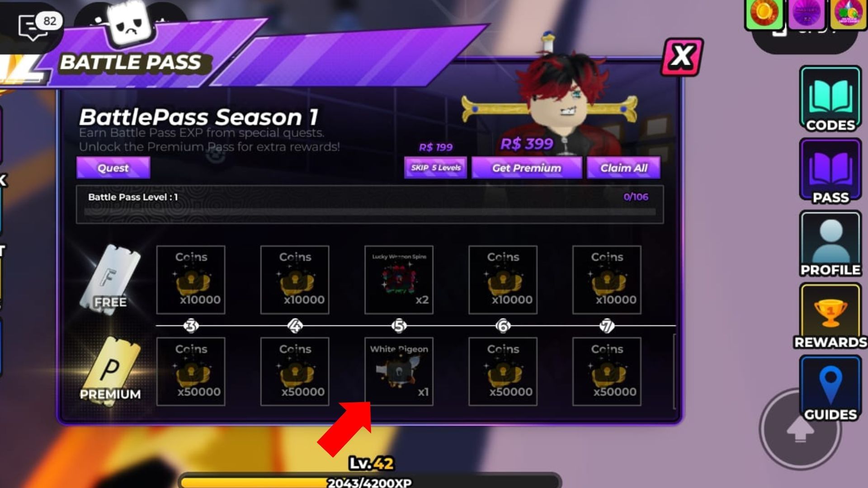
Task: Click Skip 5 Levels button
Action: (x=435, y=168)
